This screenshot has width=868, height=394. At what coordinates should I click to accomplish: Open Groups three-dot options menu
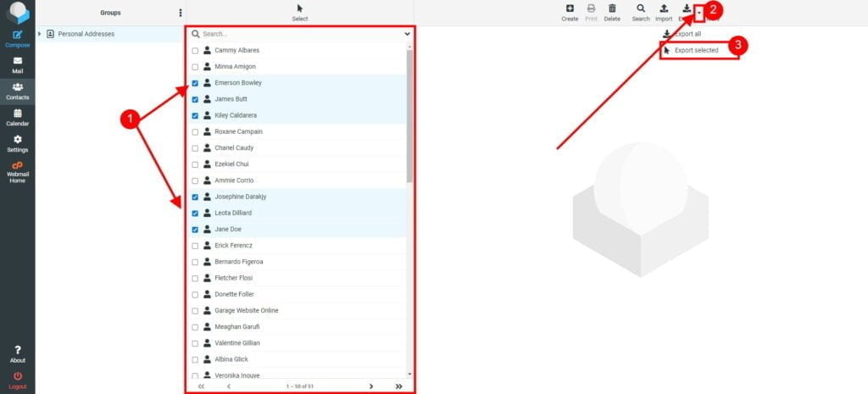[x=181, y=13]
